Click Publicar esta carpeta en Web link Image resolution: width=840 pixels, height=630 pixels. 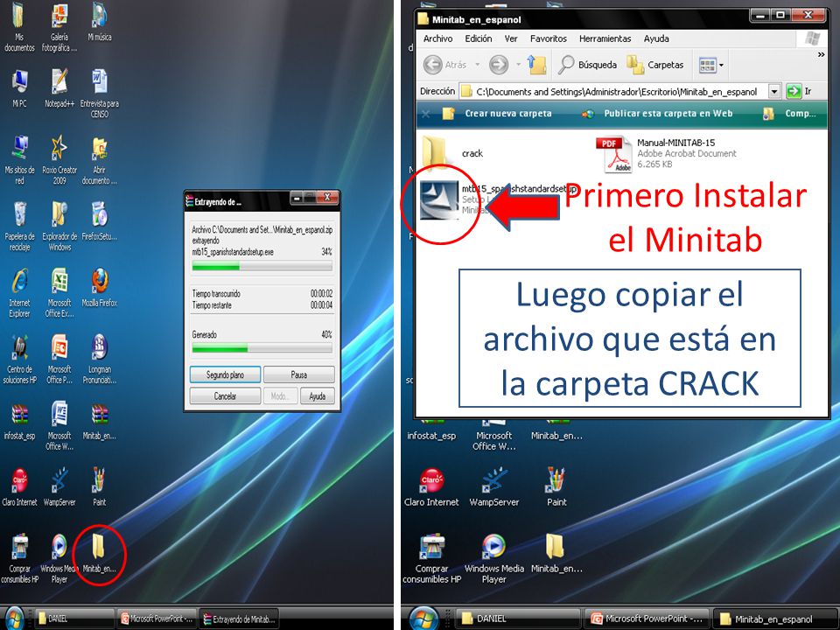[x=657, y=114]
